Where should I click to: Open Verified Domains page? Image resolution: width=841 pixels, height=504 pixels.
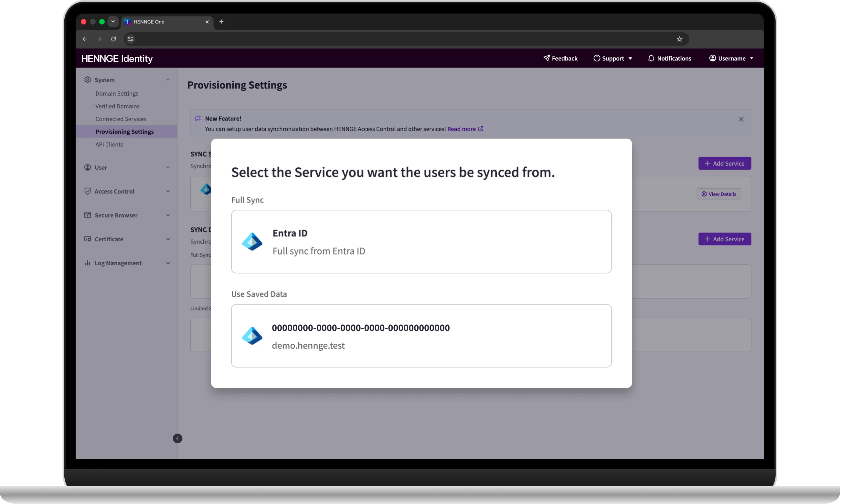click(x=118, y=106)
